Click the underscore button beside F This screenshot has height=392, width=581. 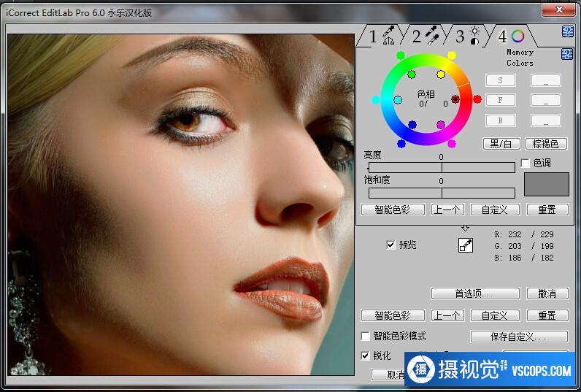(x=546, y=100)
